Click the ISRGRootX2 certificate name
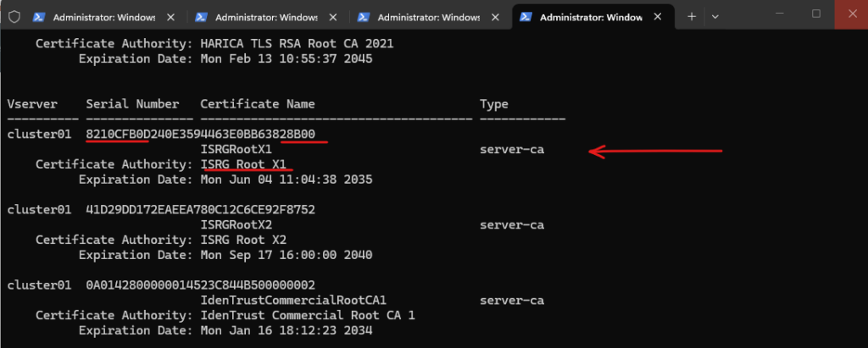Screen dimensions: 868x348 tap(236, 224)
